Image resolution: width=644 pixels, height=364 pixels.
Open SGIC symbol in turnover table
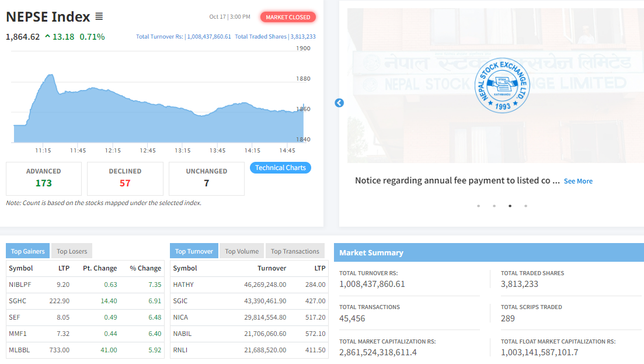pyautogui.click(x=180, y=301)
